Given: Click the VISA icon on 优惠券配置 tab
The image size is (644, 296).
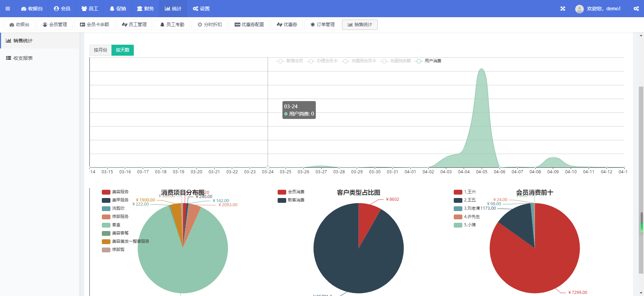Looking at the screenshot, I should click(x=237, y=25).
